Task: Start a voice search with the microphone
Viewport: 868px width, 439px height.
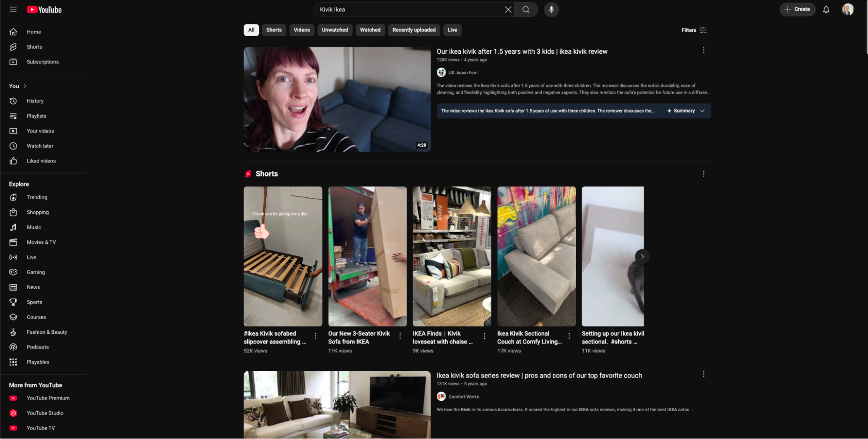Action: pos(551,9)
